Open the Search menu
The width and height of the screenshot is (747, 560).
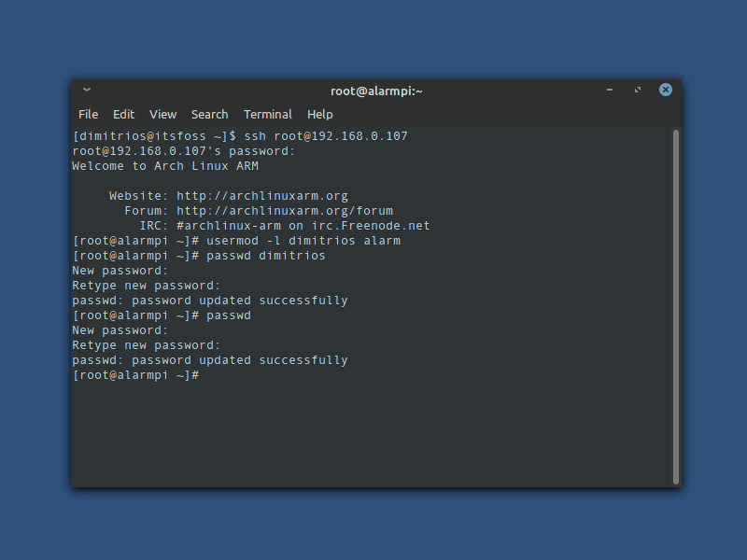click(209, 114)
